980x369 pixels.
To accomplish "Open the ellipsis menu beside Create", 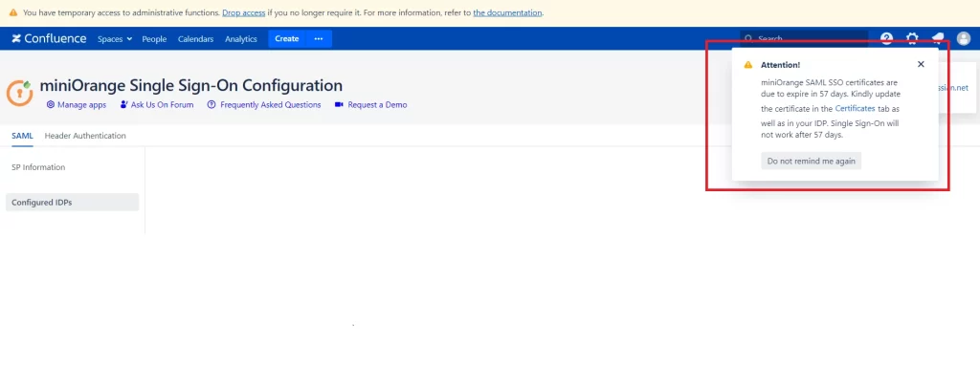I will pyautogui.click(x=319, y=38).
